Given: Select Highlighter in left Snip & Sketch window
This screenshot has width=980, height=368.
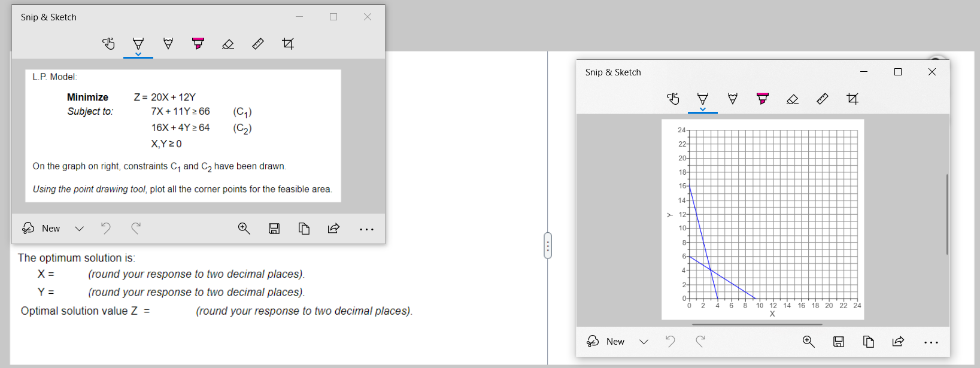Looking at the screenshot, I should 198,44.
